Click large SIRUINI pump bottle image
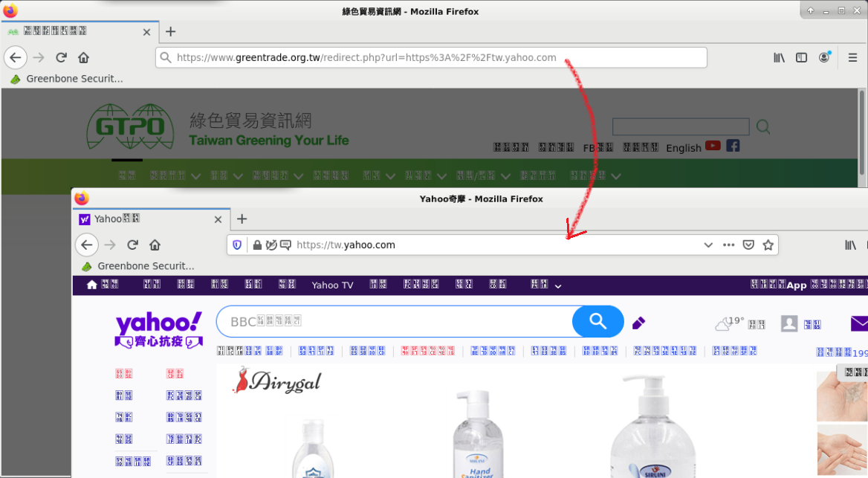This screenshot has width=868, height=478. pos(651,427)
